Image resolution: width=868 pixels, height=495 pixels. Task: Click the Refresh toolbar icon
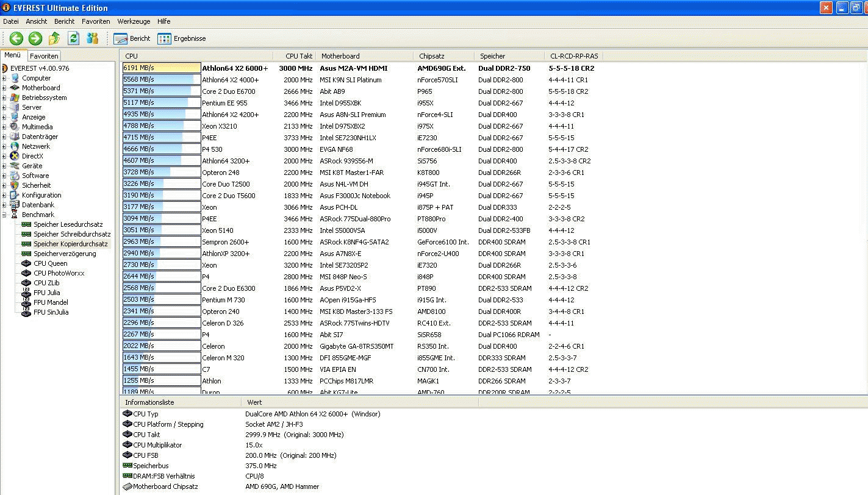coord(74,38)
